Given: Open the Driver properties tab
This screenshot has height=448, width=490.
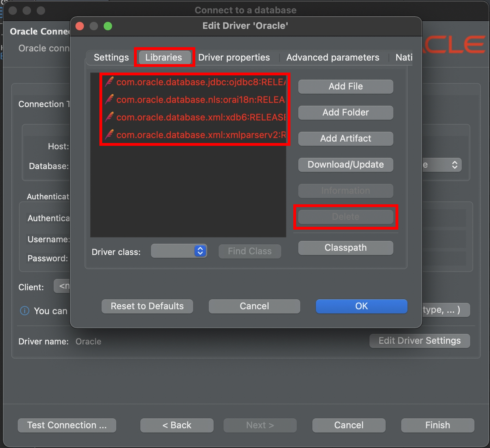Looking at the screenshot, I should click(234, 57).
